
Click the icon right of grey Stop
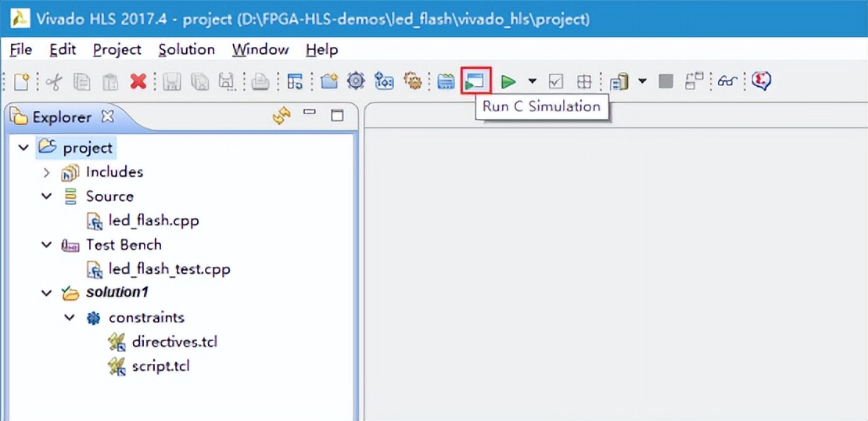point(694,81)
